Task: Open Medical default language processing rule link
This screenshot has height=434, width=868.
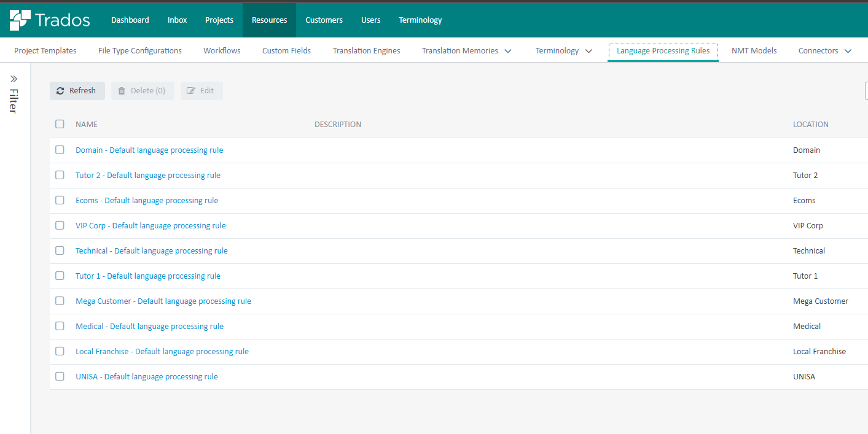Action: point(149,327)
